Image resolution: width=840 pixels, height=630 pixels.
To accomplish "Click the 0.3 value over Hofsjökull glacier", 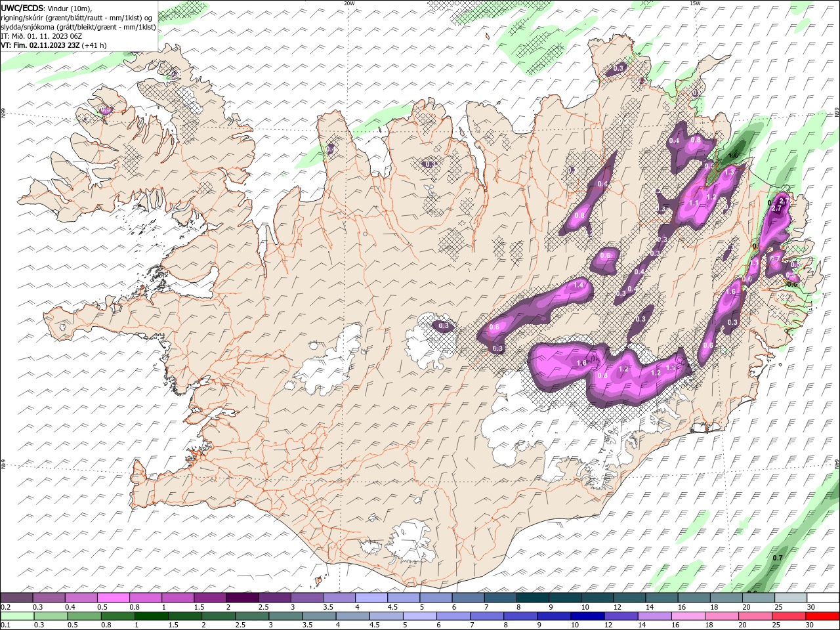I will [444, 325].
